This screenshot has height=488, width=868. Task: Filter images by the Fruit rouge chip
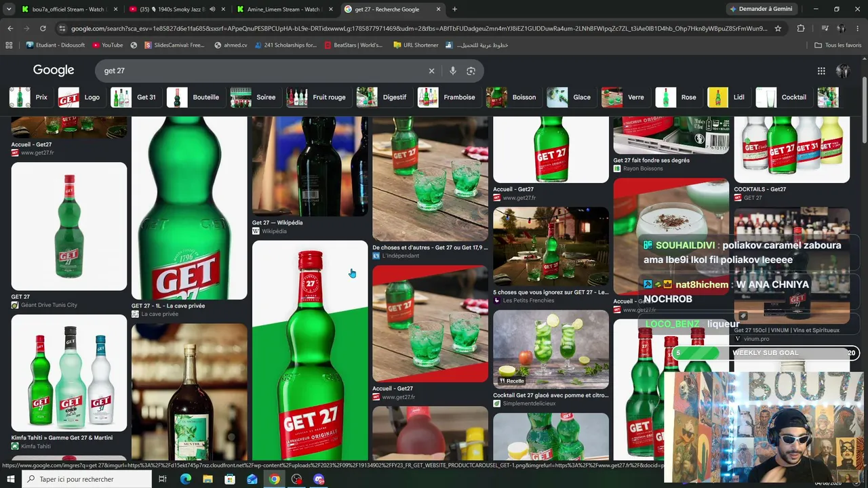pyautogui.click(x=317, y=97)
